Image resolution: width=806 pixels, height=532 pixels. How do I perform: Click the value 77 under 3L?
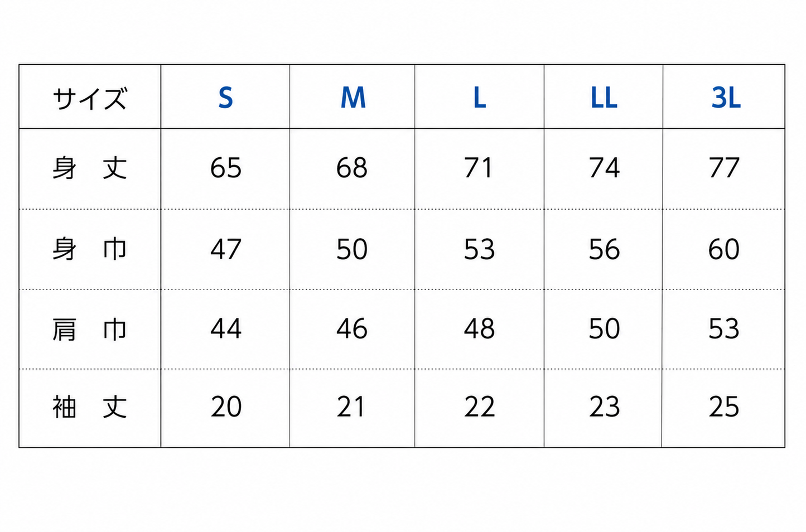[x=724, y=168]
